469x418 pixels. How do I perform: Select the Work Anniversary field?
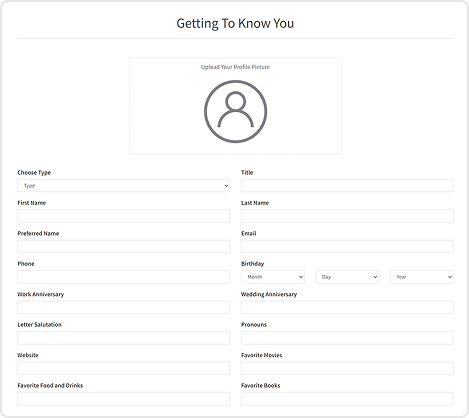[123, 307]
